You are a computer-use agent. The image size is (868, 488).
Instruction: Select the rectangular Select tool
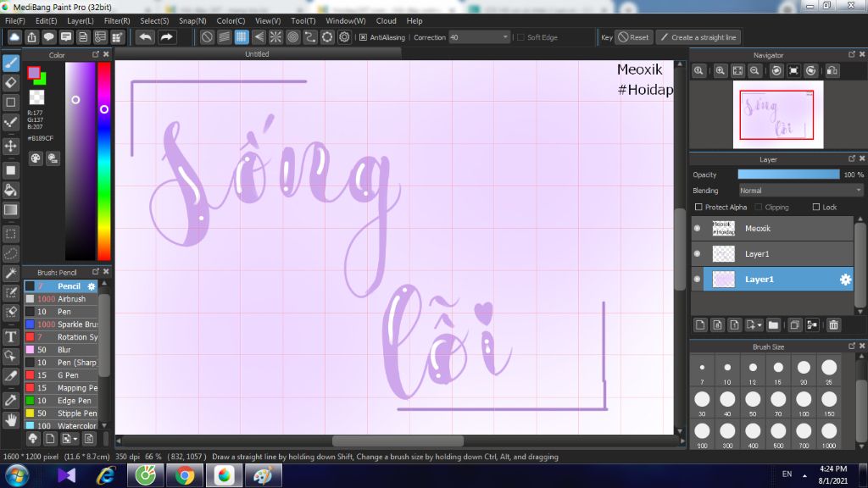coord(10,234)
